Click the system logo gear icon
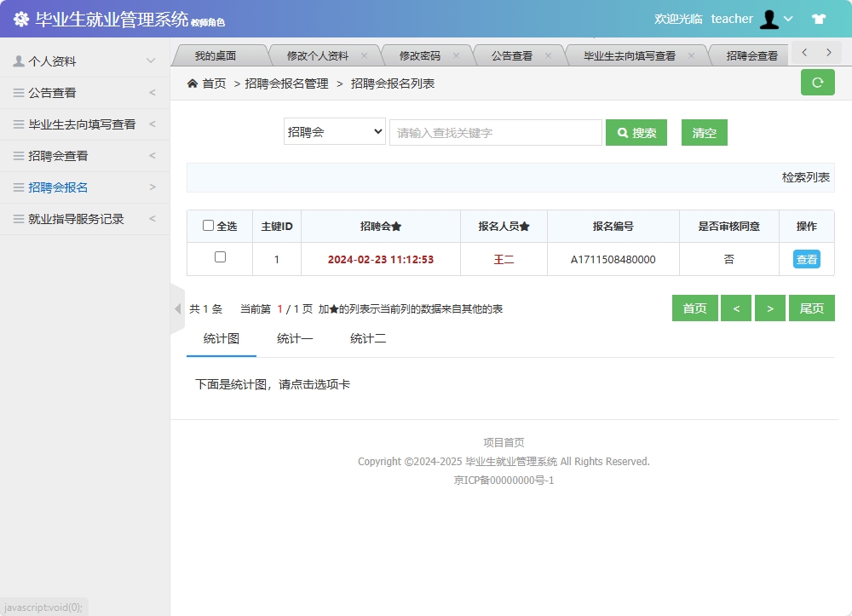This screenshot has height=616, width=852. (21, 18)
